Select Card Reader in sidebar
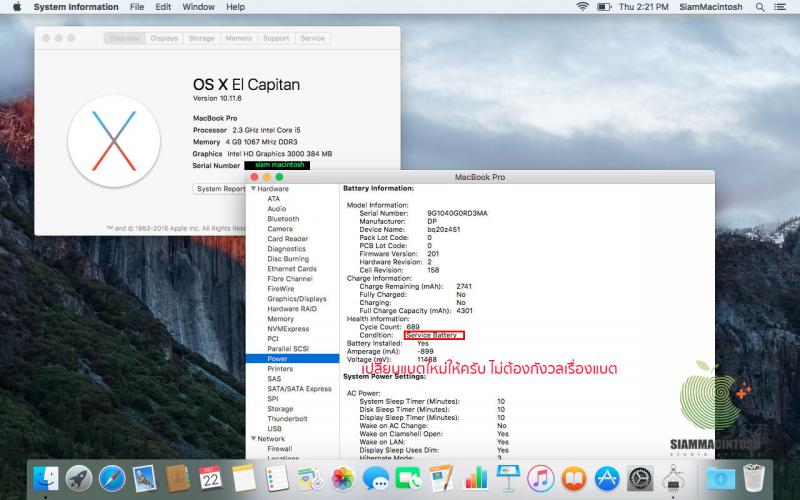Image resolution: width=800 pixels, height=500 pixels. click(287, 239)
